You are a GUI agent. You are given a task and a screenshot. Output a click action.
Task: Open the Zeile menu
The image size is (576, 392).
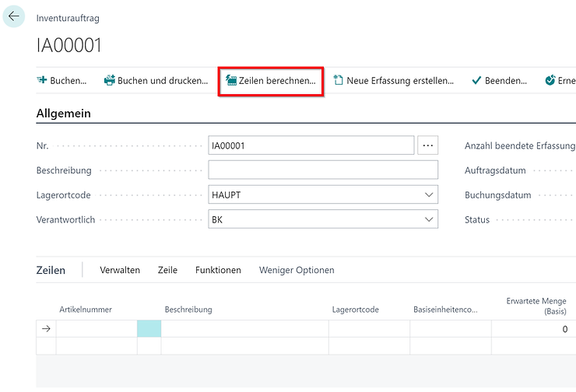coord(167,270)
